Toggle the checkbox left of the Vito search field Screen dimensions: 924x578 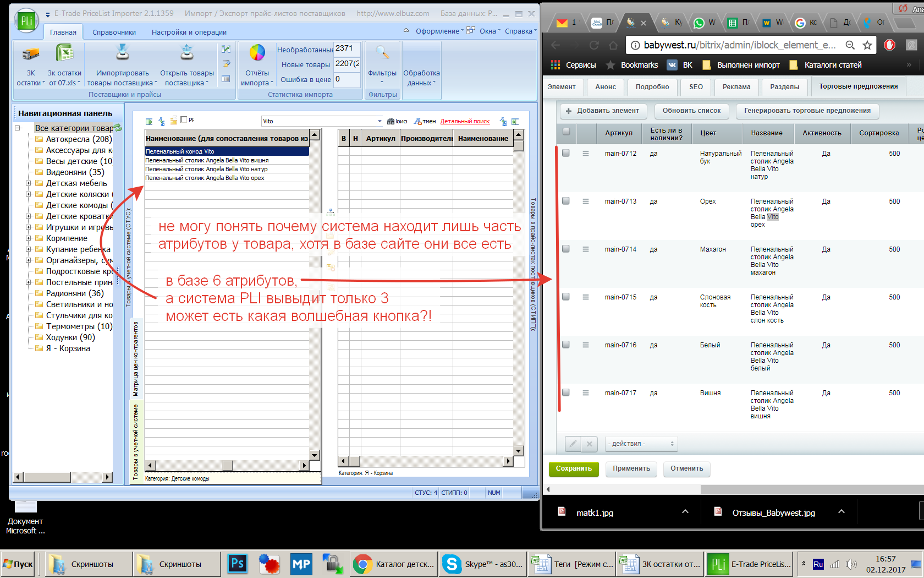coord(184,119)
